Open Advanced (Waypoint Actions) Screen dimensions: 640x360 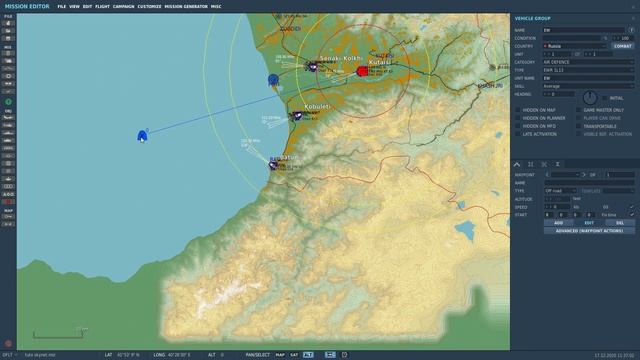pos(589,231)
